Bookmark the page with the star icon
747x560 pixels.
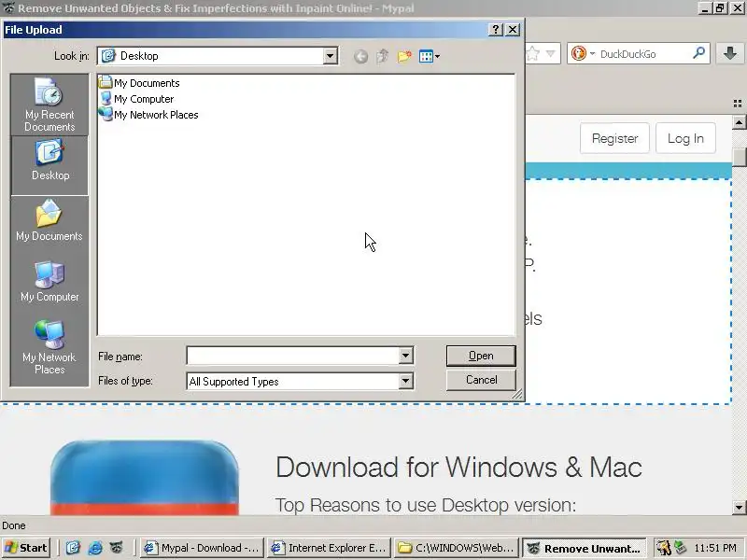(x=532, y=54)
